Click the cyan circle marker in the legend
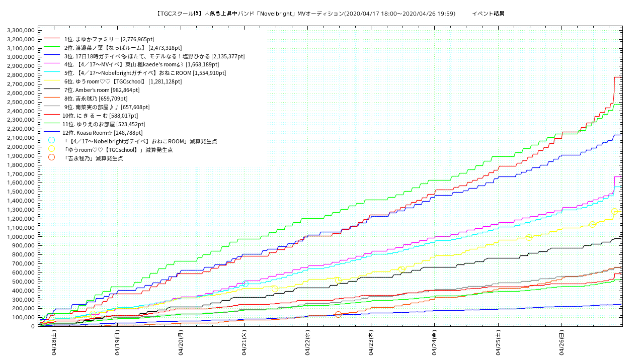The height and width of the screenshot is (362, 644). tap(51, 140)
